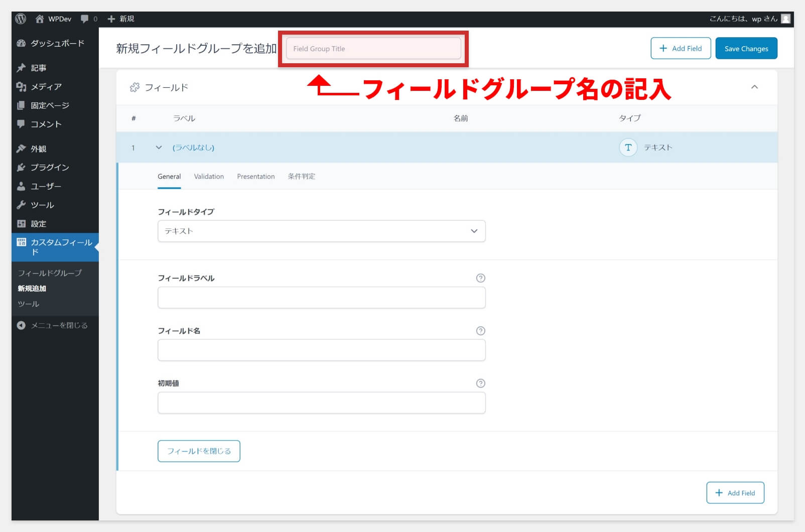
Task: Click the WPDev site name in admin bar
Action: tap(60, 19)
